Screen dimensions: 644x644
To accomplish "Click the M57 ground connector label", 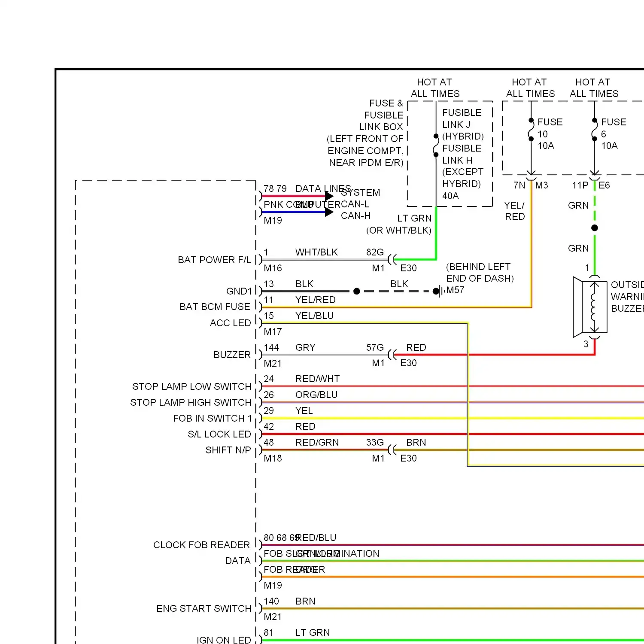I will 455,290.
